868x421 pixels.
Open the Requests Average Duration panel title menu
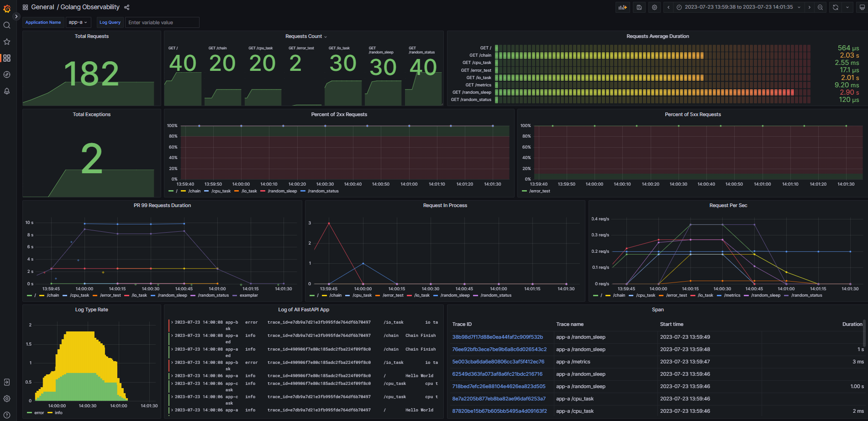pyautogui.click(x=658, y=36)
